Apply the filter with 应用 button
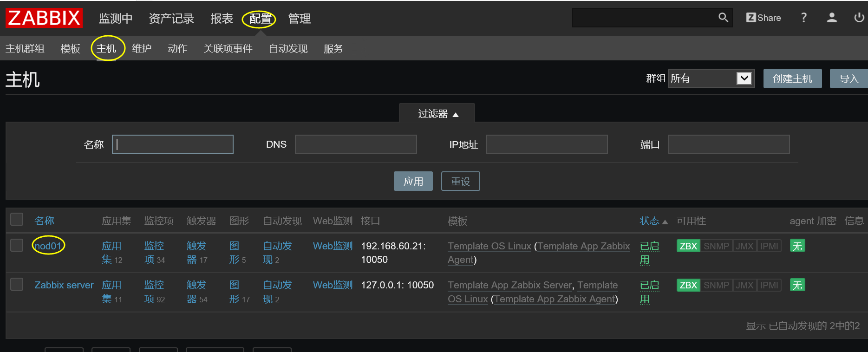This screenshot has height=352, width=868. click(413, 181)
